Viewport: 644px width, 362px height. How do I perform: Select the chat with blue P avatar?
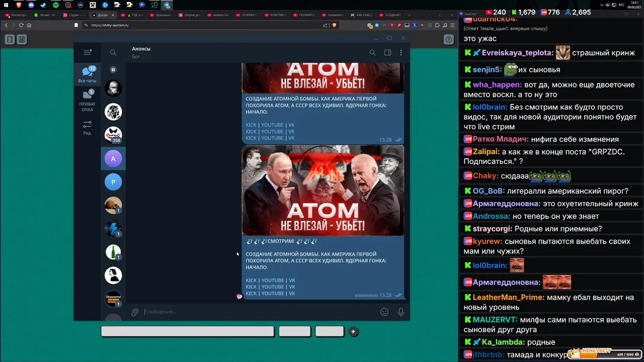(x=113, y=182)
